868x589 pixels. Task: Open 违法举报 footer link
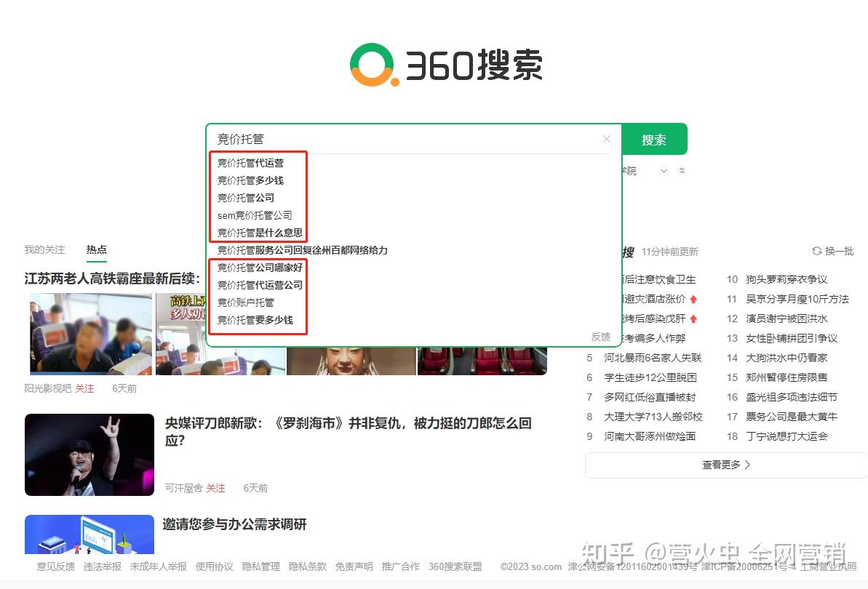coord(102,566)
